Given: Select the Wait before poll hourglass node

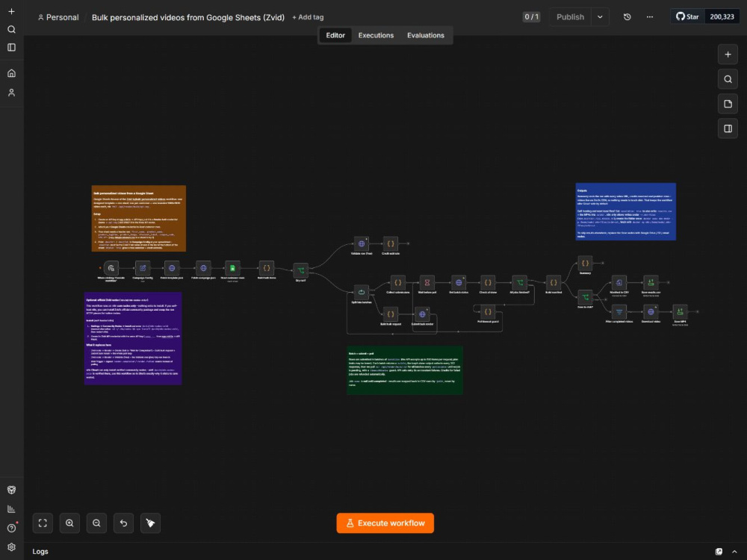Looking at the screenshot, I should [427, 282].
